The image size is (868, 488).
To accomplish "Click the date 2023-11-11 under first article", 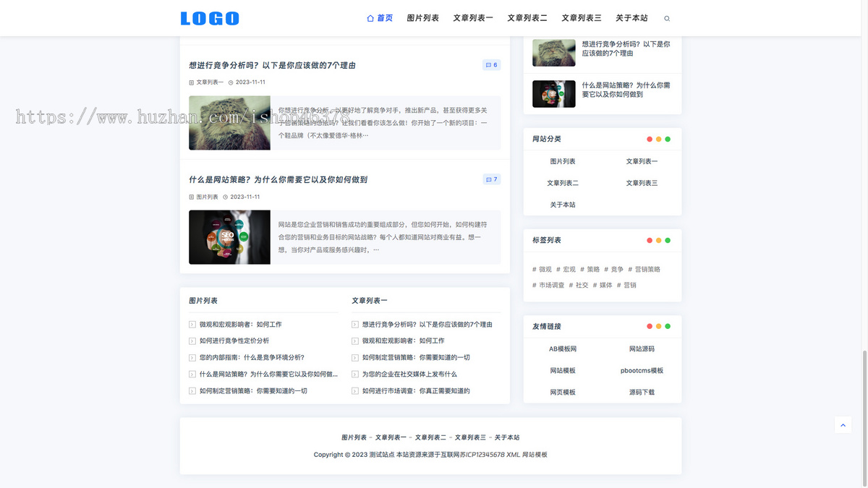I will coord(250,82).
